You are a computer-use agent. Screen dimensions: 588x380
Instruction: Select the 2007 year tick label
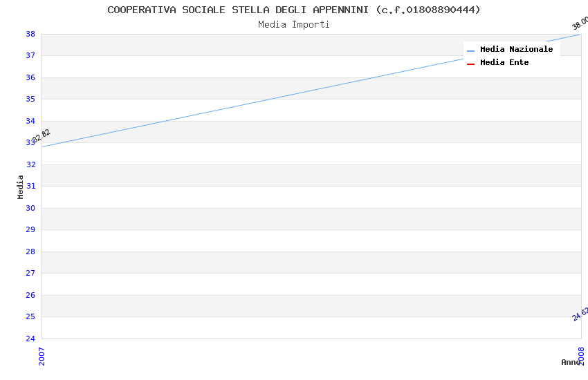click(42, 356)
